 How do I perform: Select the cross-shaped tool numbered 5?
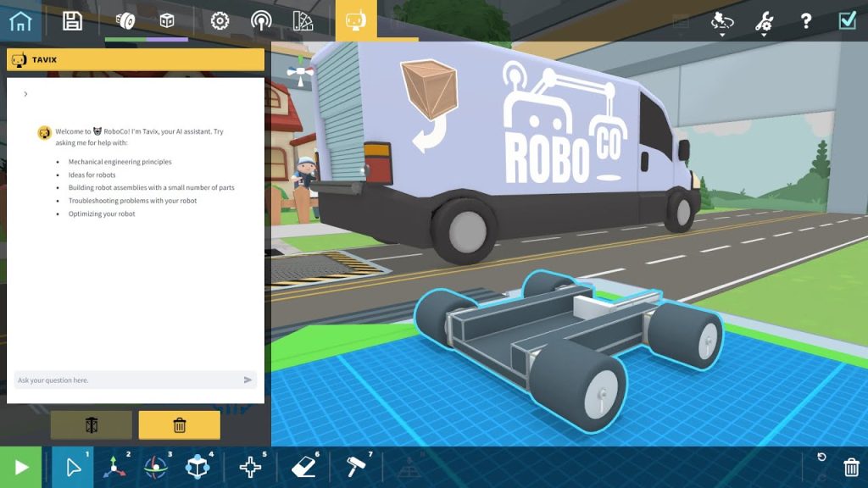point(250,468)
